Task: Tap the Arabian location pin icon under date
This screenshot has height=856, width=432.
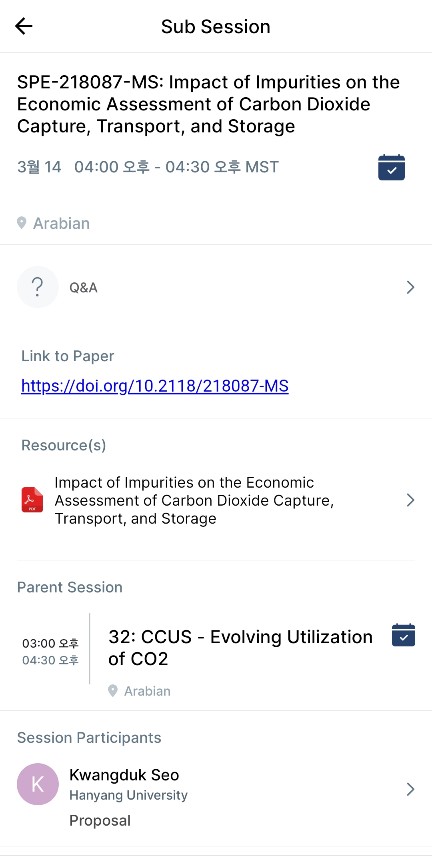Action: coord(21,223)
